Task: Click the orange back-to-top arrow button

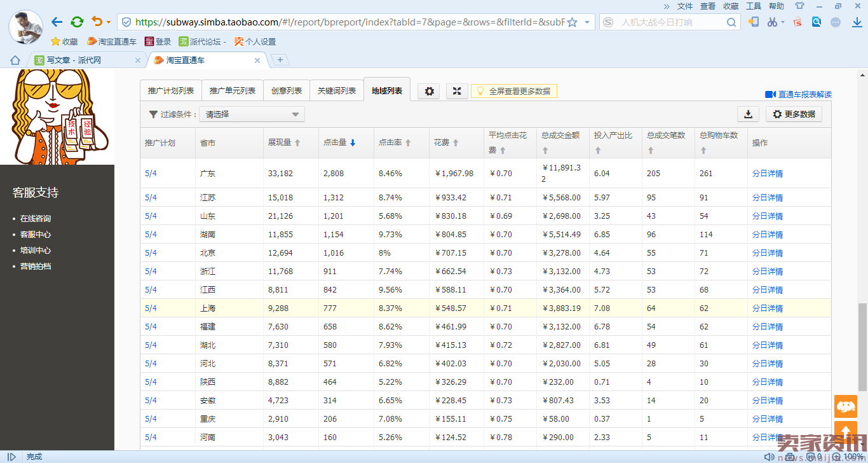Action: pos(846,432)
